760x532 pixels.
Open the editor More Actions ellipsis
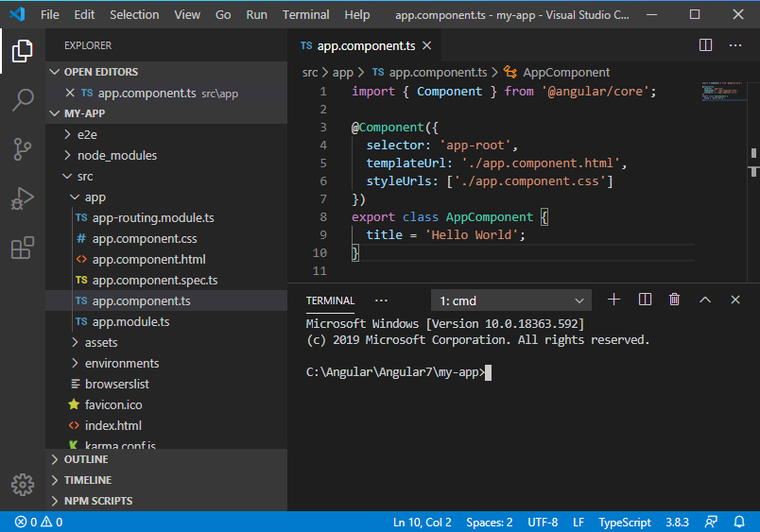pyautogui.click(x=735, y=45)
